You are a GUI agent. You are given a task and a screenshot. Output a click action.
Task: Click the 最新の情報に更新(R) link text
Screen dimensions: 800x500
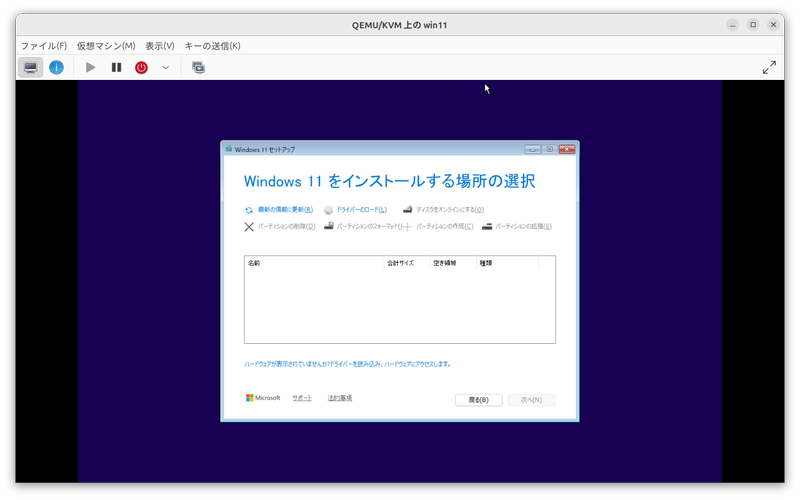[x=285, y=210]
